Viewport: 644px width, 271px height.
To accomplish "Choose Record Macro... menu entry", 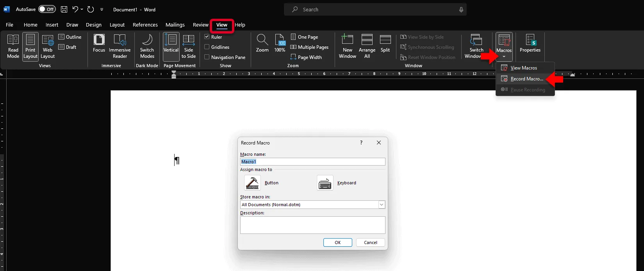I will tap(525, 78).
